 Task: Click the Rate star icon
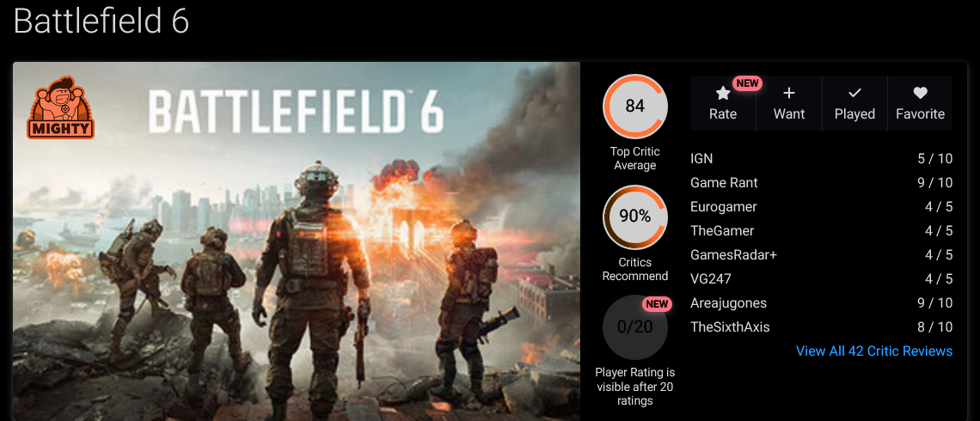click(x=722, y=94)
